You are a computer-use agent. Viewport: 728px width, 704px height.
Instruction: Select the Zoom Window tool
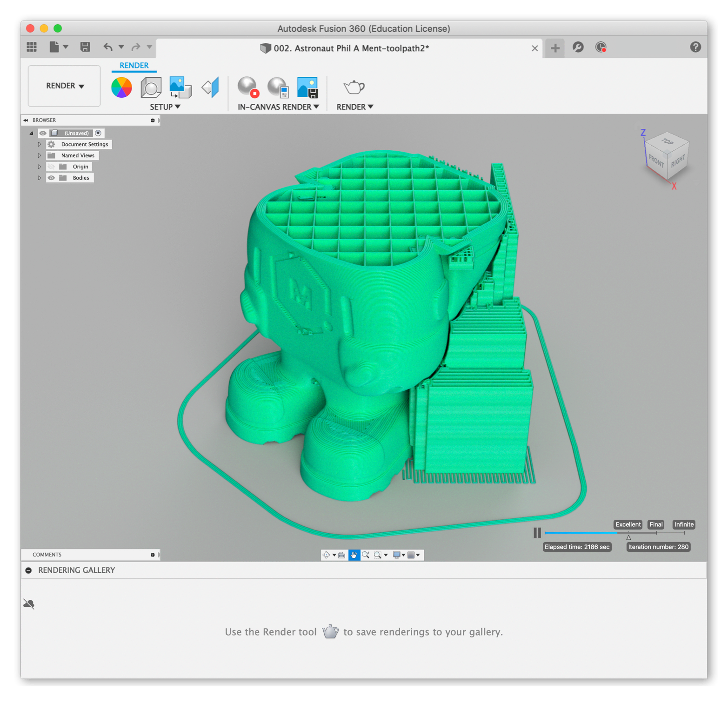(x=378, y=555)
